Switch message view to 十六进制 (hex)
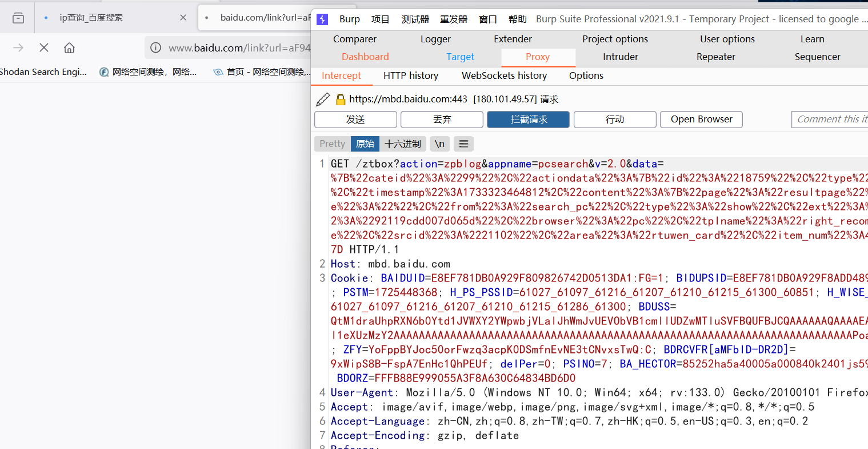This screenshot has height=449, width=868. click(403, 144)
